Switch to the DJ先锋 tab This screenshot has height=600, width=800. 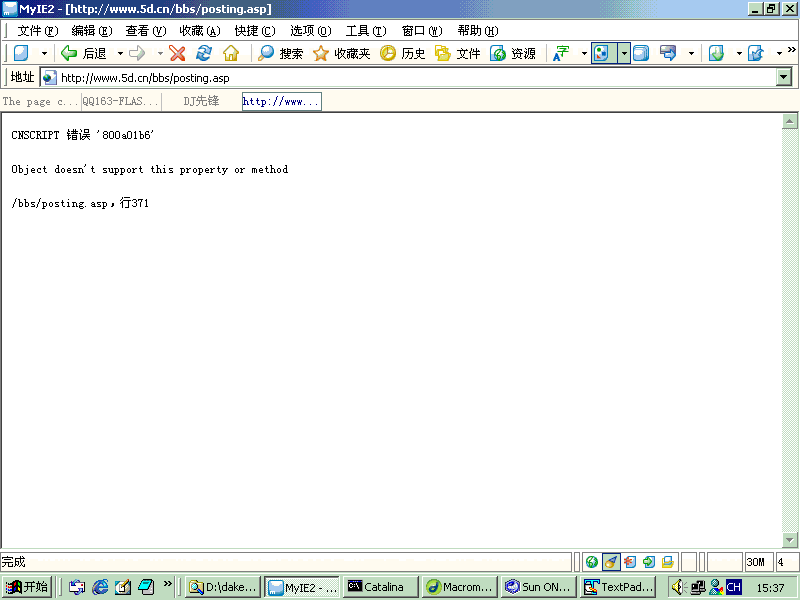point(202,102)
